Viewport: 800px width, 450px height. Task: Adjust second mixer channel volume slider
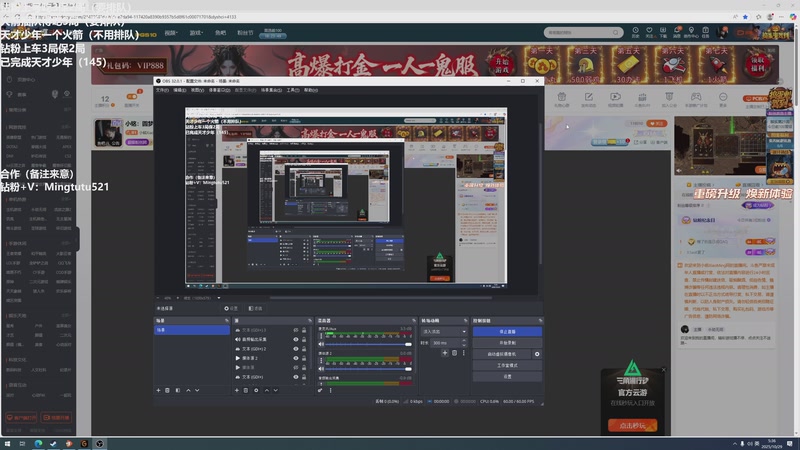click(x=368, y=368)
